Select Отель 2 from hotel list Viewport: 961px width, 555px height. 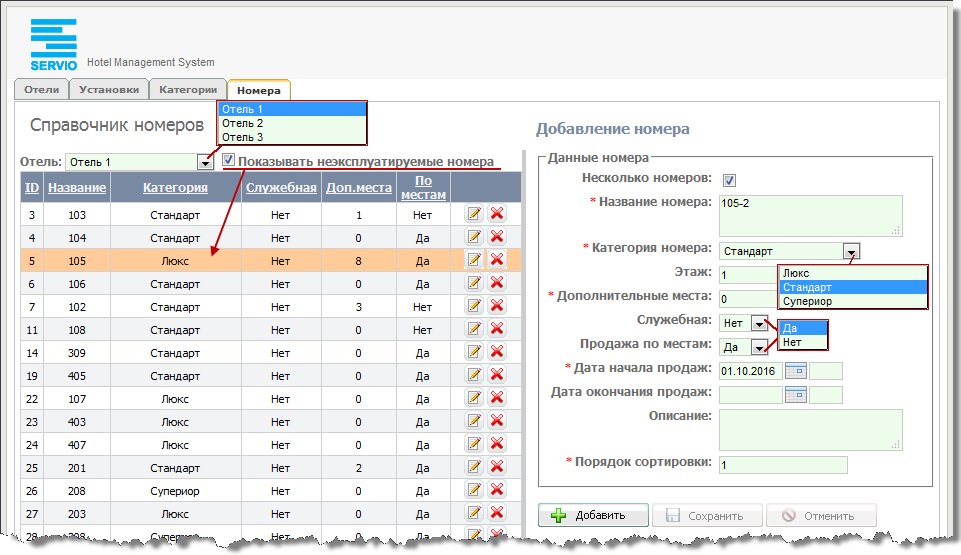(243, 123)
